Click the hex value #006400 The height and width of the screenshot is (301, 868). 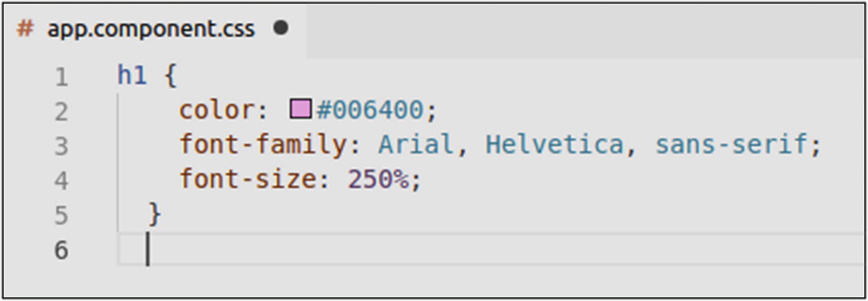[369, 110]
